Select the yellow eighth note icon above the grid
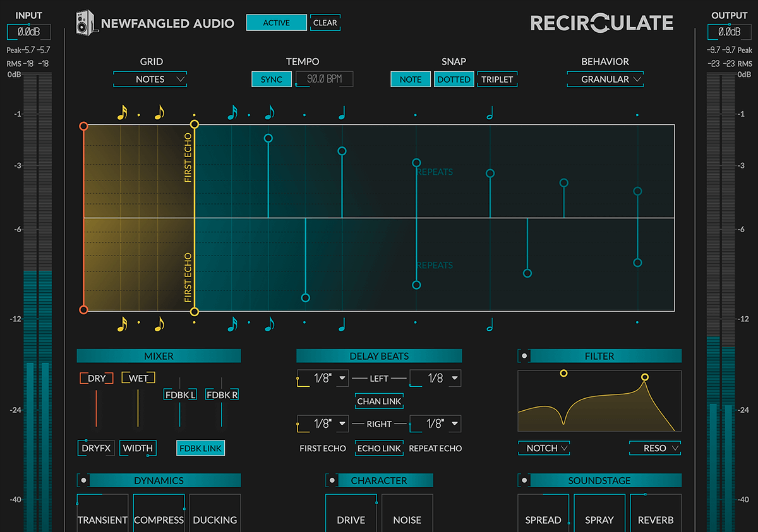The width and height of the screenshot is (758, 532). click(x=159, y=112)
